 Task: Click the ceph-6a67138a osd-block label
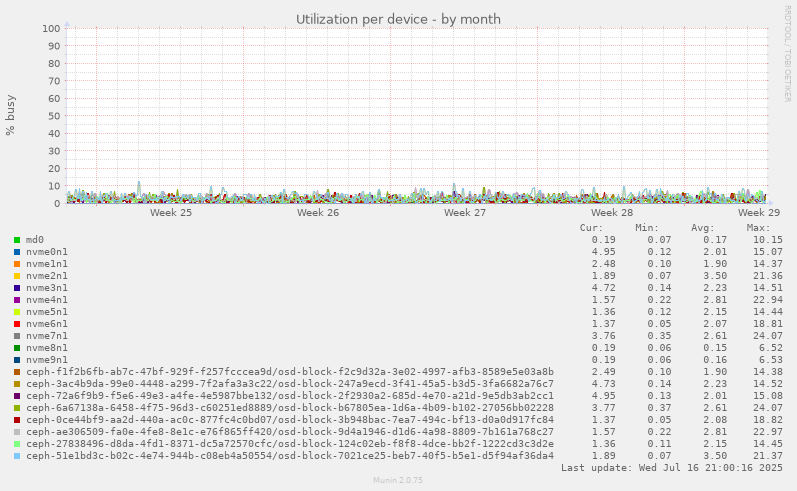tap(290, 408)
